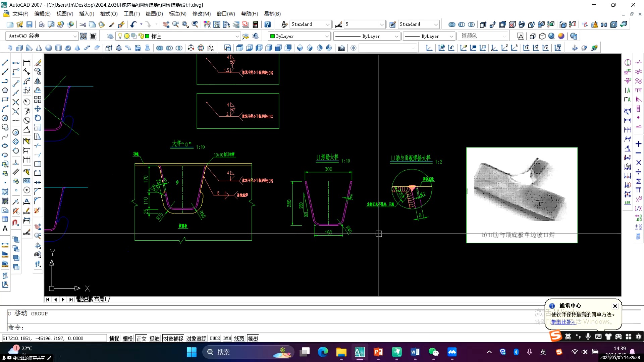
Task: Click the QuickCalc calculator icon
Action: coord(255,24)
